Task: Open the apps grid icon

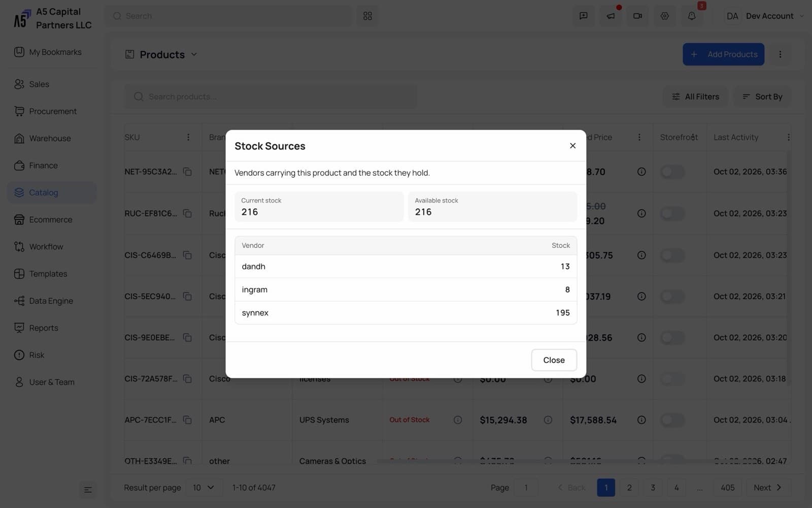Action: [x=367, y=16]
